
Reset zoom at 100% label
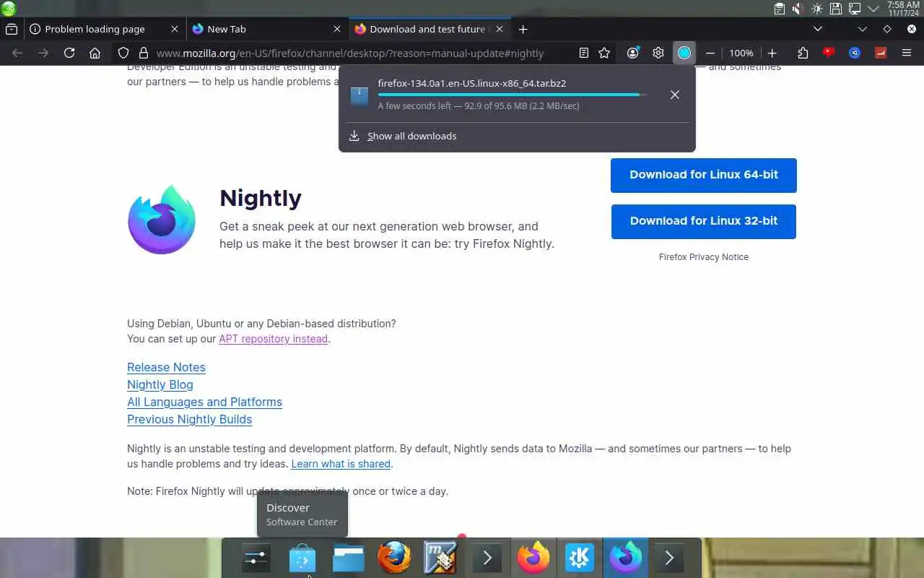(741, 53)
